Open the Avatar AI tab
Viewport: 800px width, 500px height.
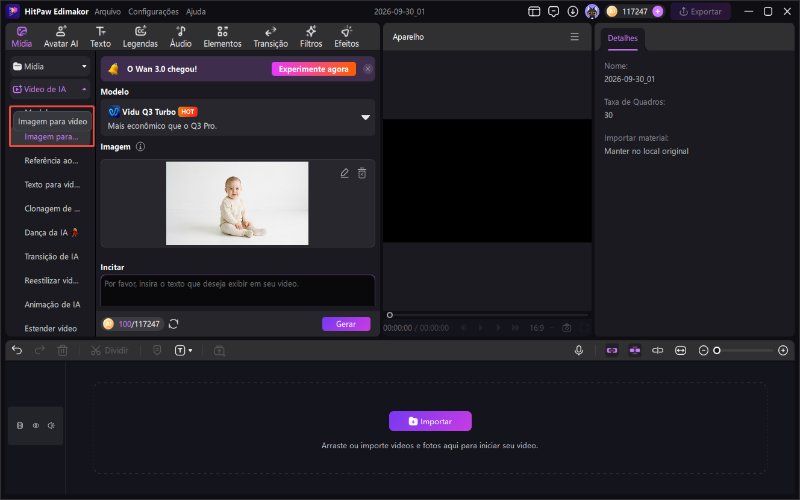click(61, 37)
